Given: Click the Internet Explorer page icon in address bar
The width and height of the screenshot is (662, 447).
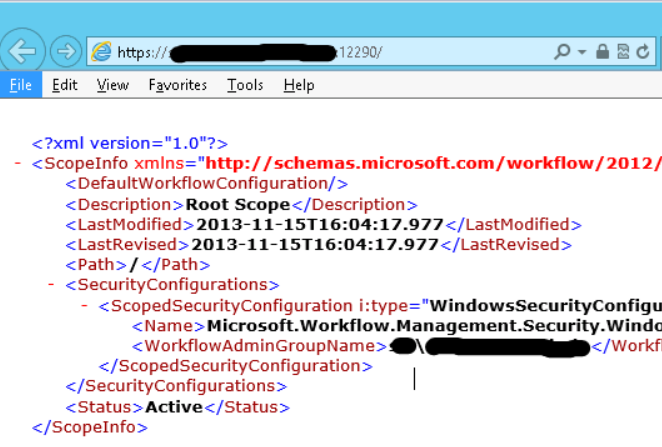Looking at the screenshot, I should tap(101, 52).
